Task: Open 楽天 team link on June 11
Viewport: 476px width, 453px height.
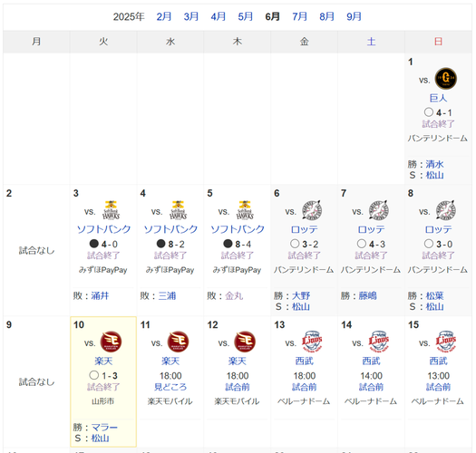Action: [170, 361]
